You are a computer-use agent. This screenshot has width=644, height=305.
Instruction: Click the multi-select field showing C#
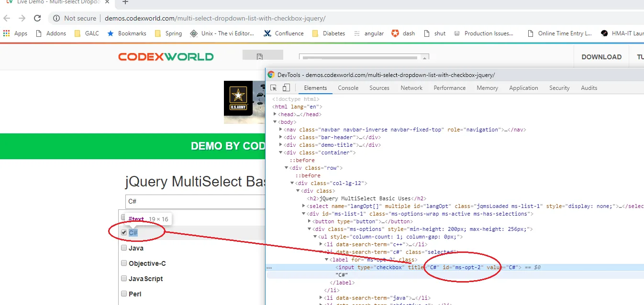pos(195,202)
